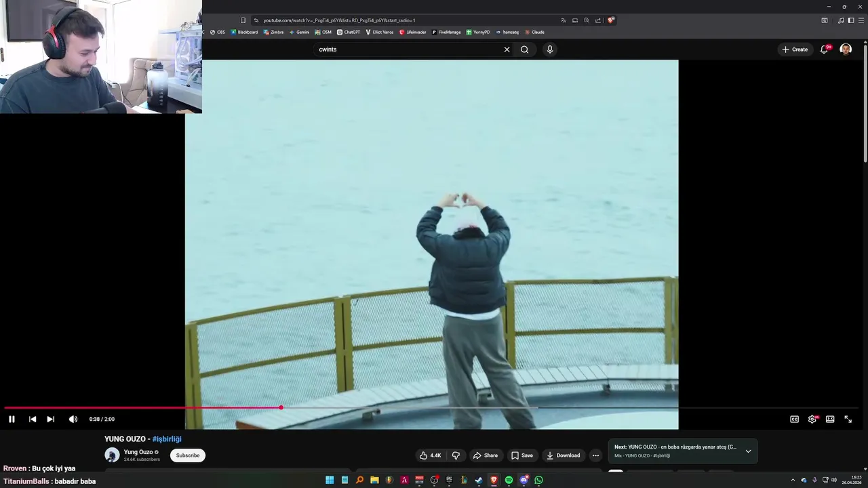Viewport: 868px width, 488px height.
Task: Bookmark this page in the browser
Action: click(243, 20)
